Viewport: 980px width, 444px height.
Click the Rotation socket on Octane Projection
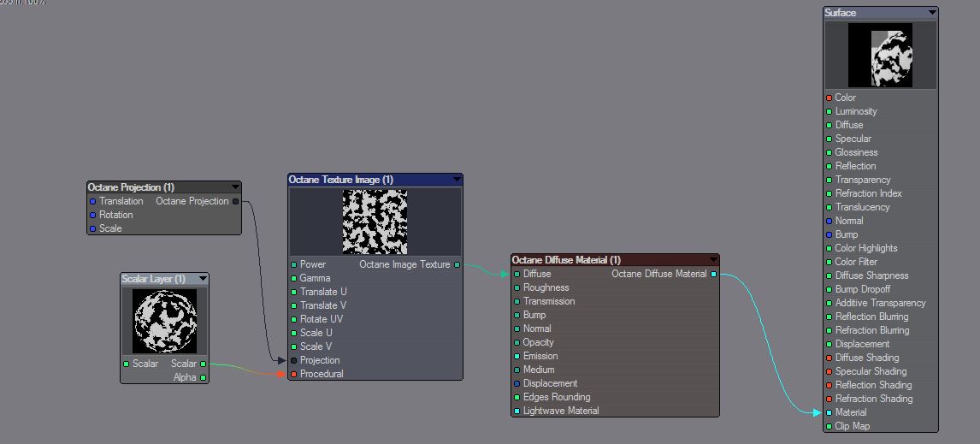point(92,215)
